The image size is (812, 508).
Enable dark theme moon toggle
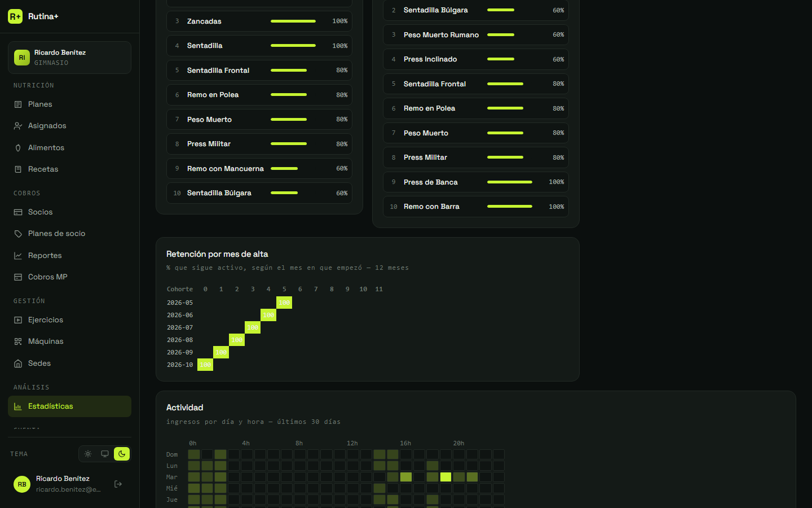point(122,454)
